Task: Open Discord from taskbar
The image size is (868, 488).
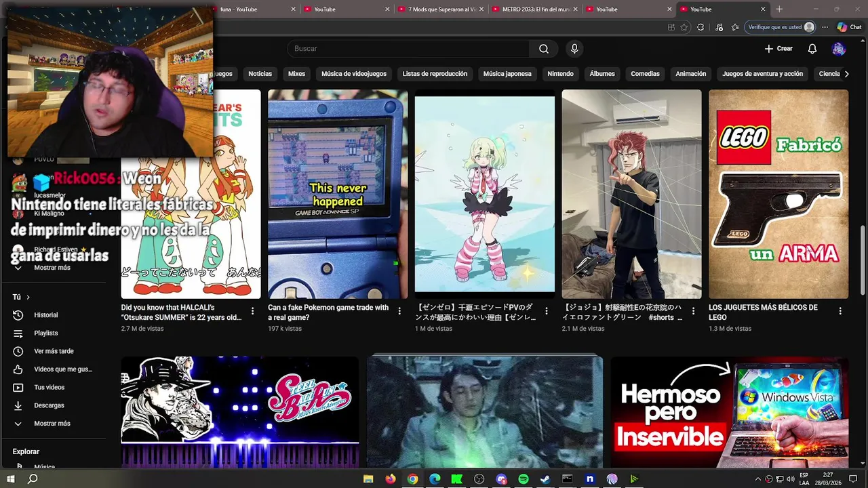Action: 501,479
